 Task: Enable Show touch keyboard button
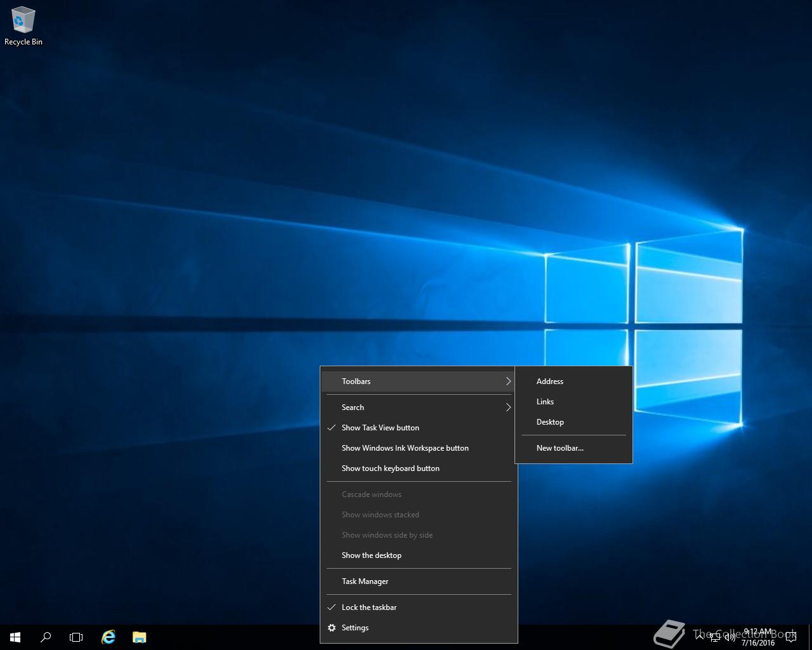click(x=419, y=468)
